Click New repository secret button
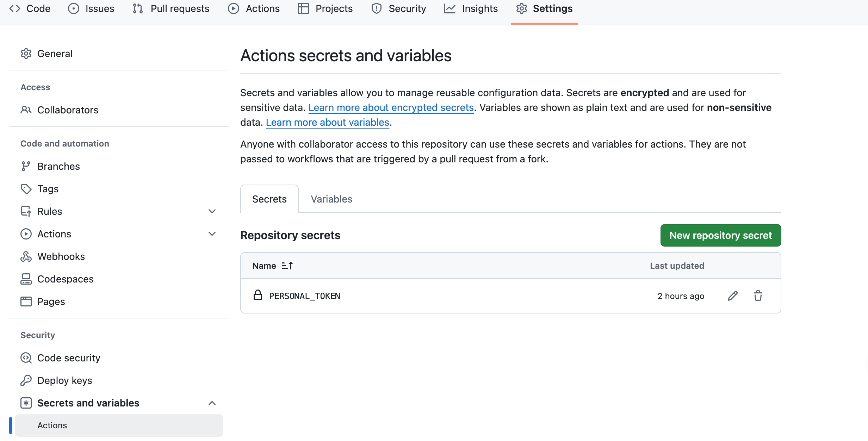Viewport: 868px width, 441px height. [720, 235]
